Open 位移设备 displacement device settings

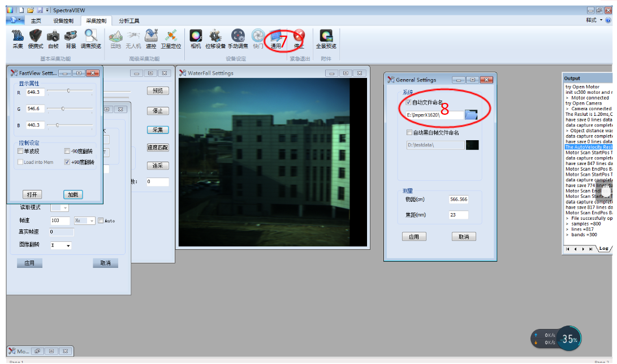215,37
